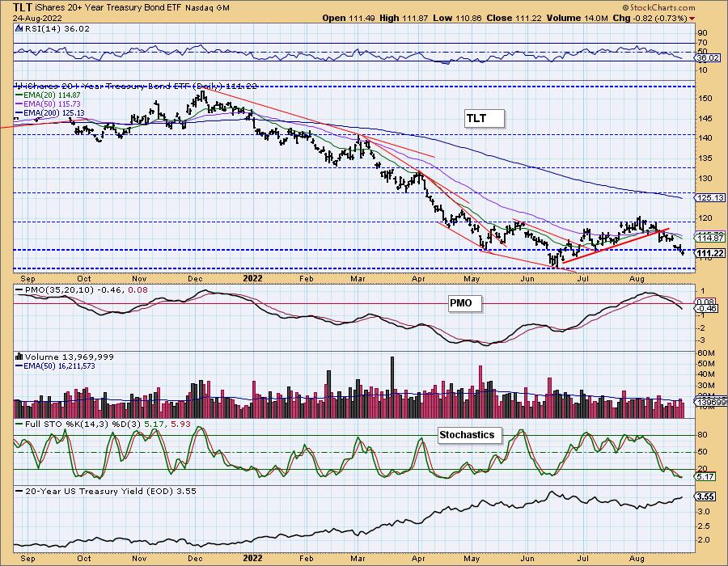Click the 125.13 EMA price tag on the right axis
The width and height of the screenshot is (728, 566).
coord(711,197)
